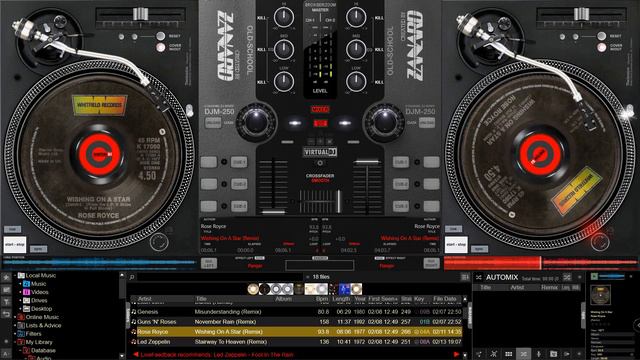
Task: Collapse the My Library tree node
Action: 15,342
